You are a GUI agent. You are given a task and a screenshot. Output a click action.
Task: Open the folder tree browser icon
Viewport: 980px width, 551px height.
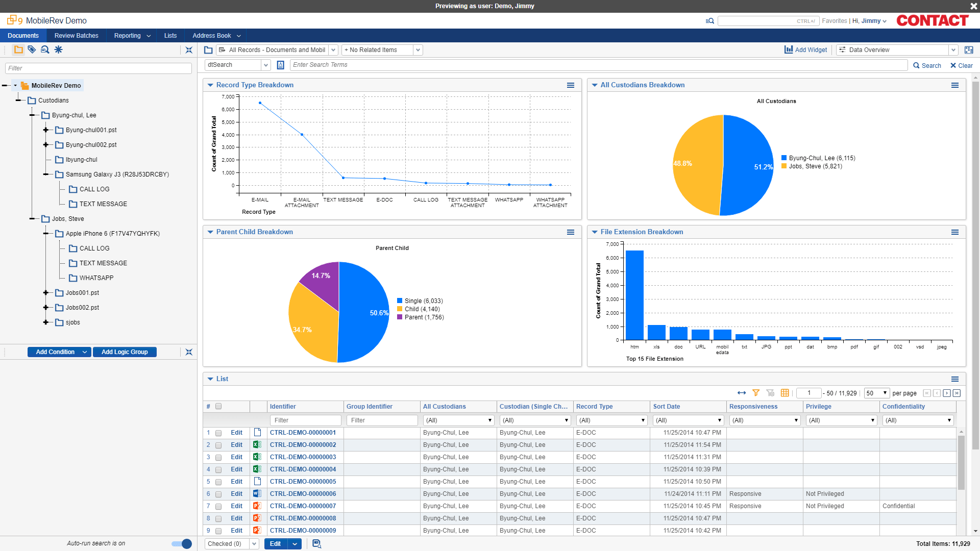pyautogui.click(x=19, y=49)
